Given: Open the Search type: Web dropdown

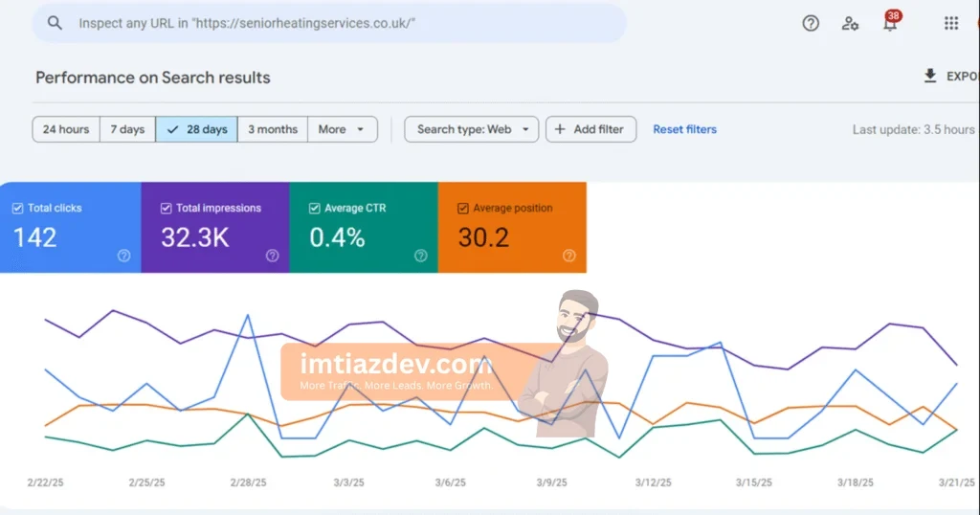Looking at the screenshot, I should click(472, 129).
